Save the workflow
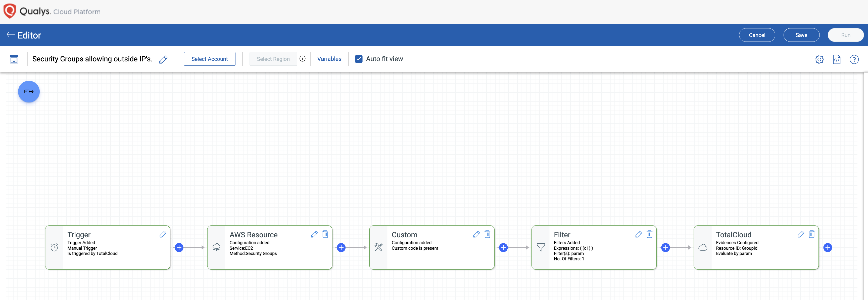This screenshot has height=300, width=868. pos(801,35)
